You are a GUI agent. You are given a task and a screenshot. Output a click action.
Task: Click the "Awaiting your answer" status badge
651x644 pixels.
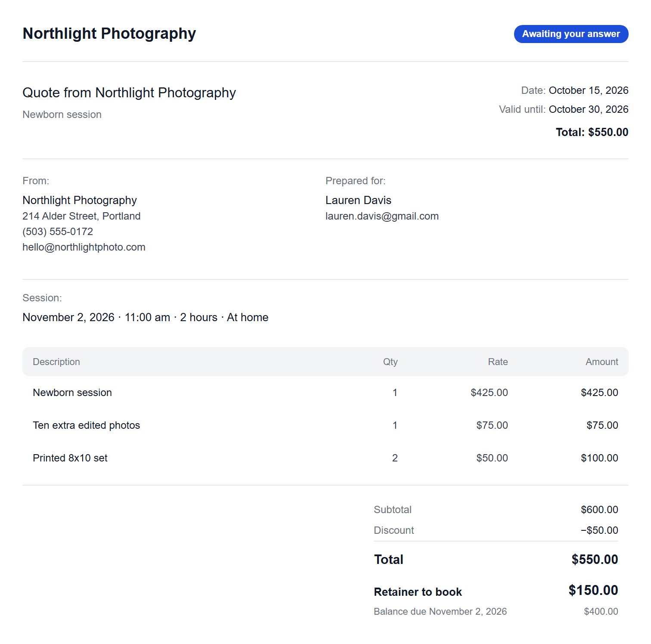571,34
